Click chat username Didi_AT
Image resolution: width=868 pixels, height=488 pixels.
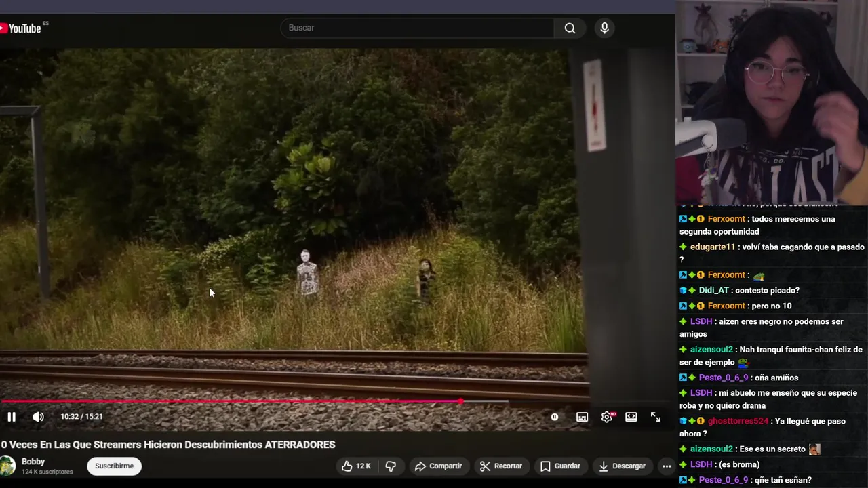(713, 290)
